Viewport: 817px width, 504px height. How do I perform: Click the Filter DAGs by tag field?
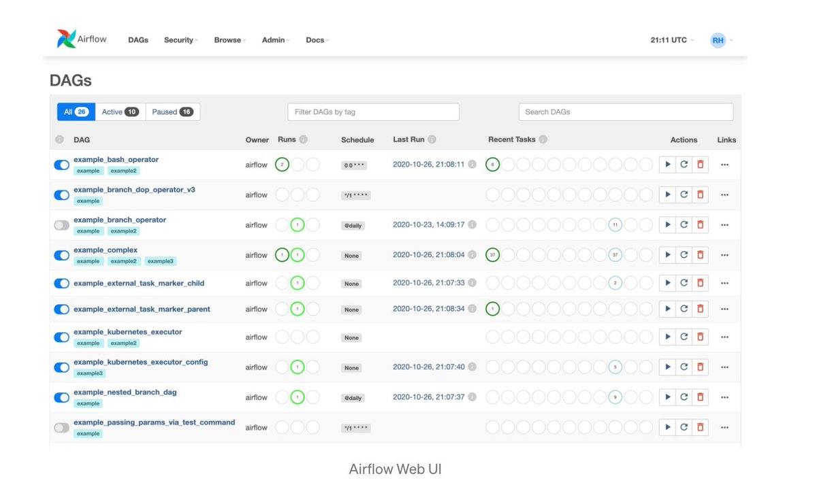tap(374, 112)
